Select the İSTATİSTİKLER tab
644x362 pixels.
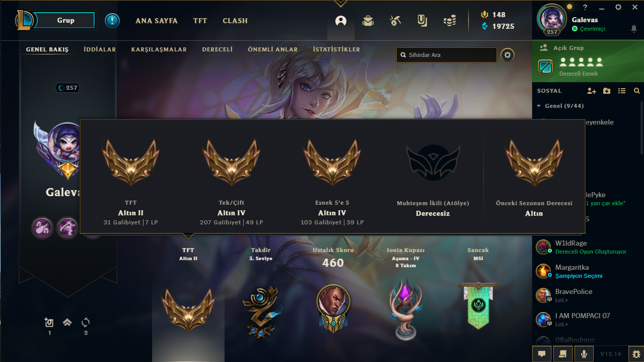336,49
